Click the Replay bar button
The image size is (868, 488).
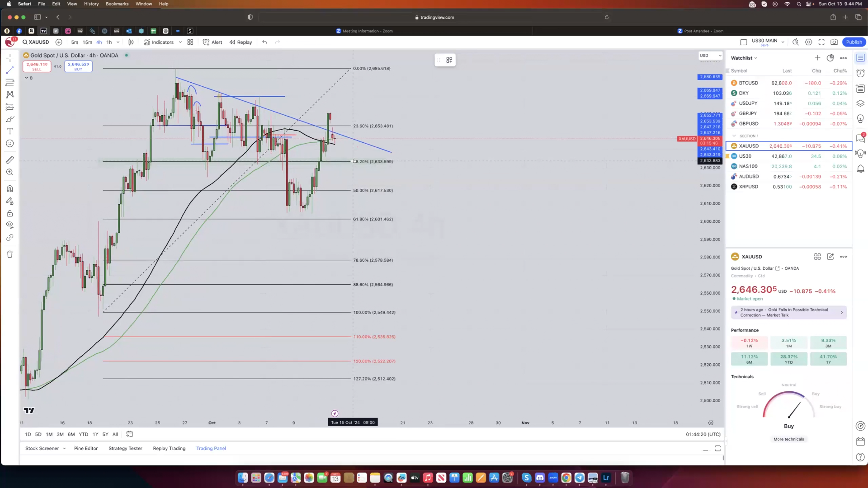pyautogui.click(x=241, y=42)
